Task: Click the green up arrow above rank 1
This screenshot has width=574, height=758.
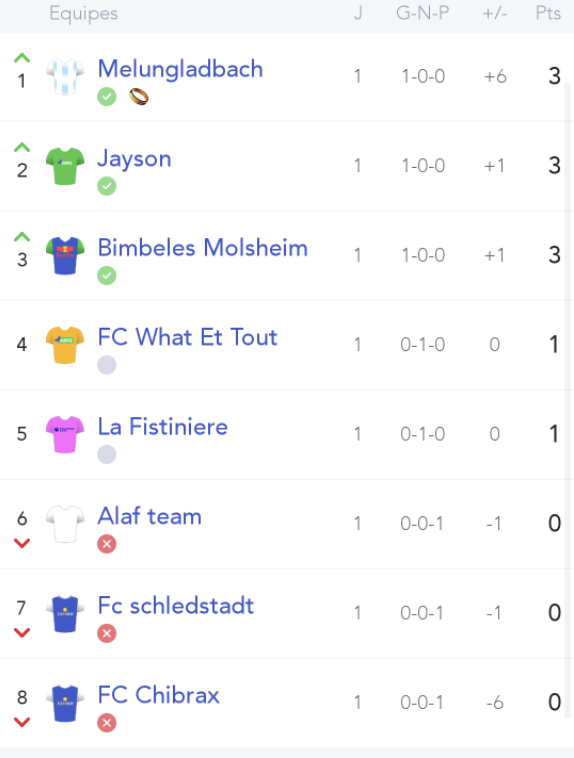Action: tap(22, 58)
